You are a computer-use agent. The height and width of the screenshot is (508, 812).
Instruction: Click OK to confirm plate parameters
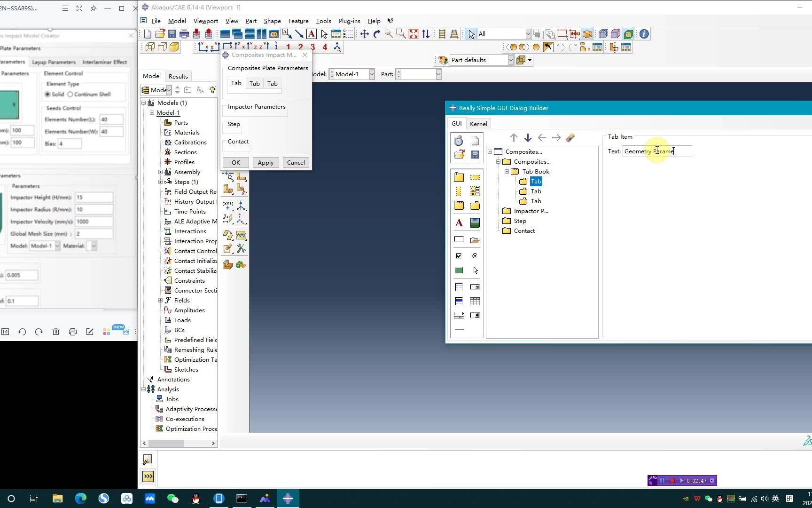tap(235, 162)
